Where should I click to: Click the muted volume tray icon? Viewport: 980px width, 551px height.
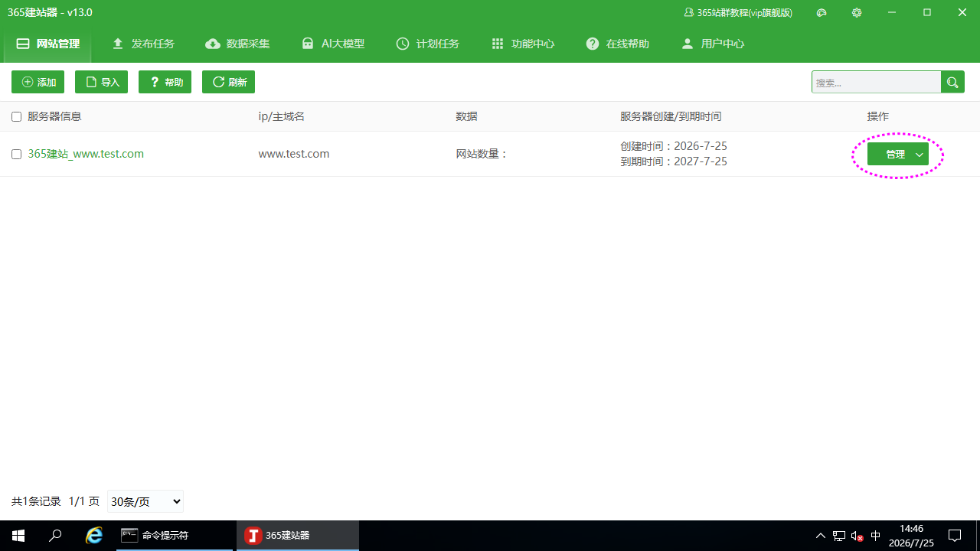[857, 536]
